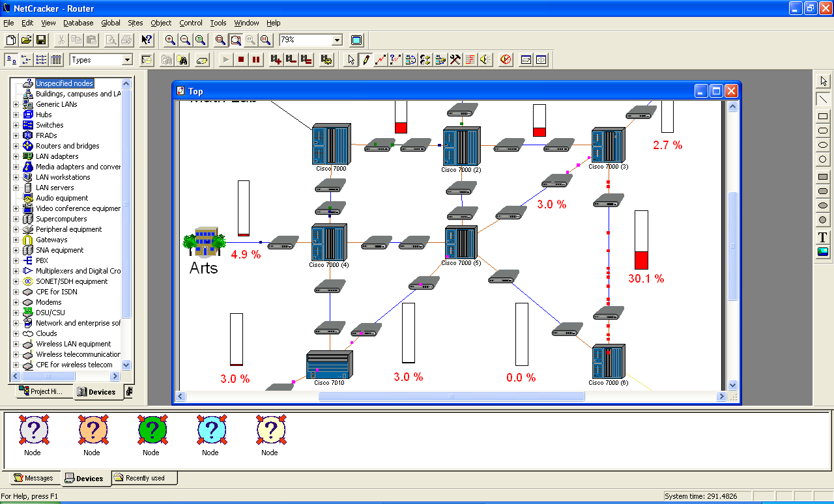Open the 79% zoom level dropdown
This screenshot has height=504, width=834.
[337, 40]
